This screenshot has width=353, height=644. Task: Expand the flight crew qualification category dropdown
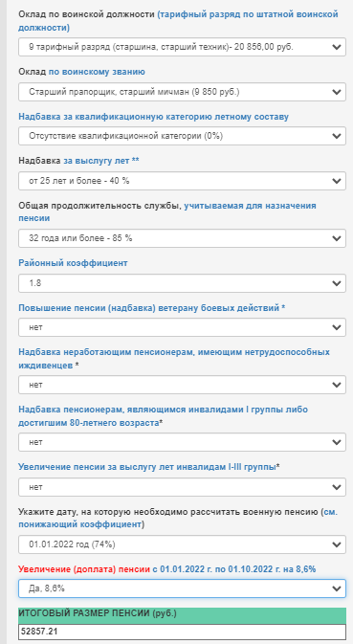click(x=182, y=136)
